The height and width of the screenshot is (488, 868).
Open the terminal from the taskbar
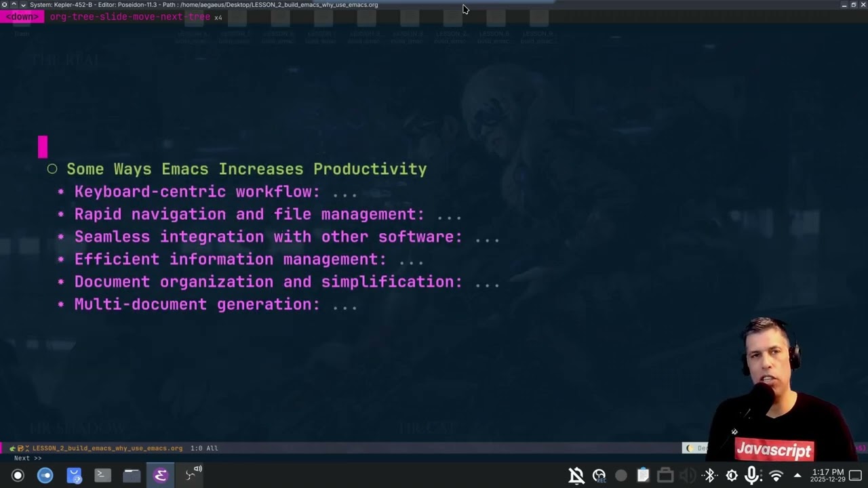[x=102, y=475]
